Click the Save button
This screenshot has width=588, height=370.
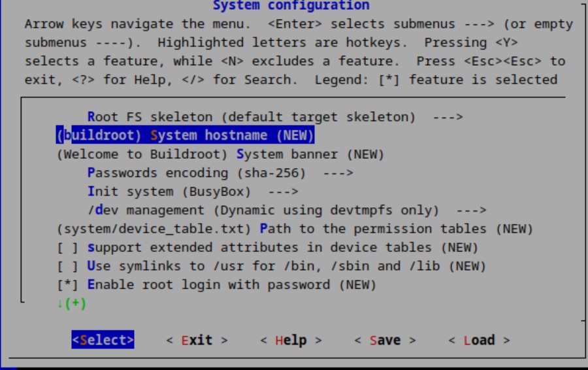pos(384,341)
